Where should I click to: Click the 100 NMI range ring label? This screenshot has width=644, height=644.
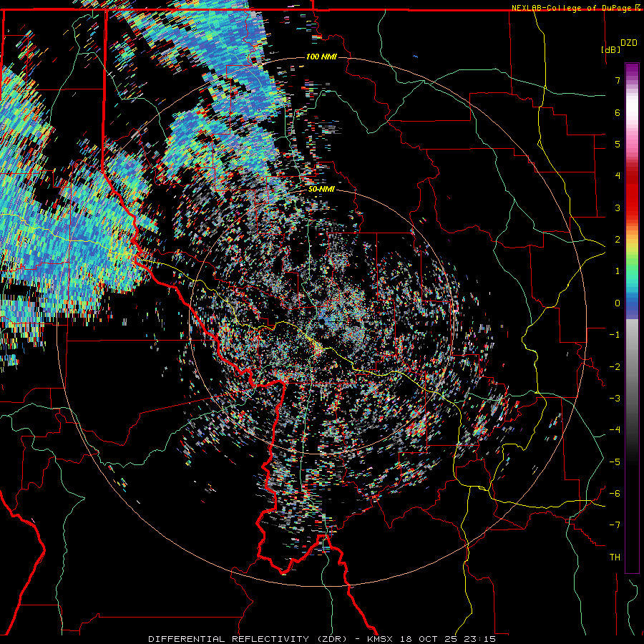click(x=321, y=57)
